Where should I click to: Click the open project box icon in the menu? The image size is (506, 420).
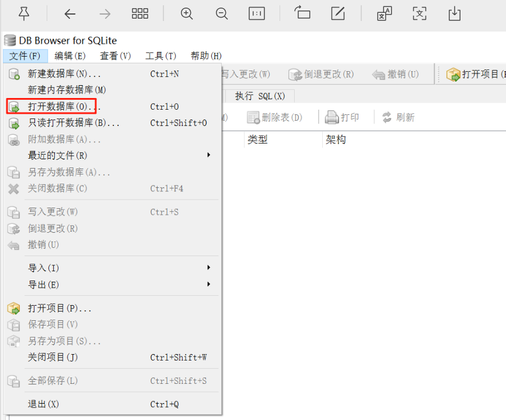13,309
